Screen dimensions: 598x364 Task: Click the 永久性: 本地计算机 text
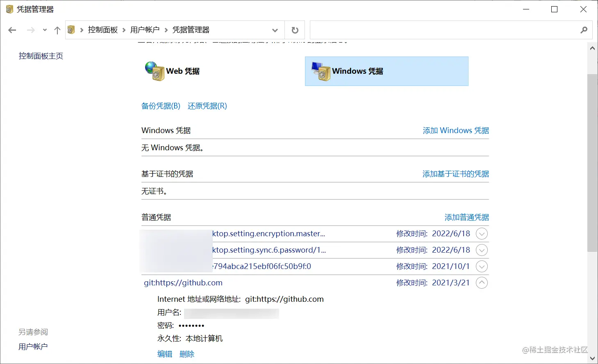pos(190,339)
